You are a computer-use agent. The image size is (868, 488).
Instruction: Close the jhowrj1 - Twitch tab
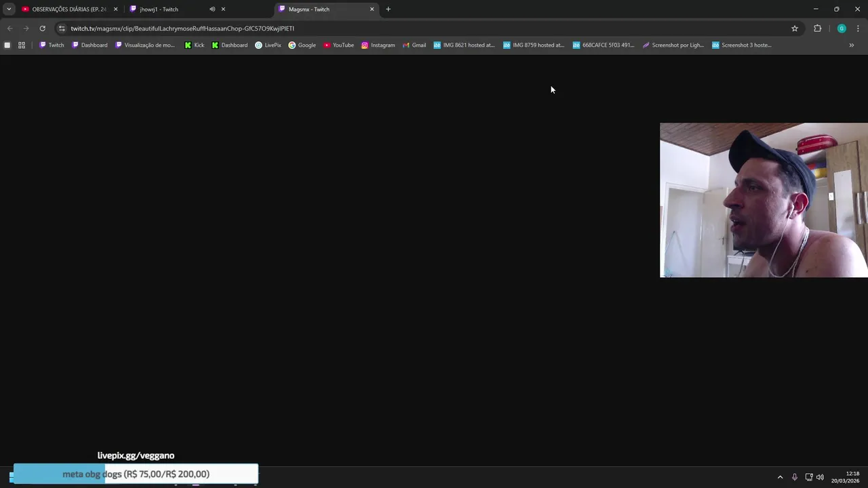[x=223, y=9]
